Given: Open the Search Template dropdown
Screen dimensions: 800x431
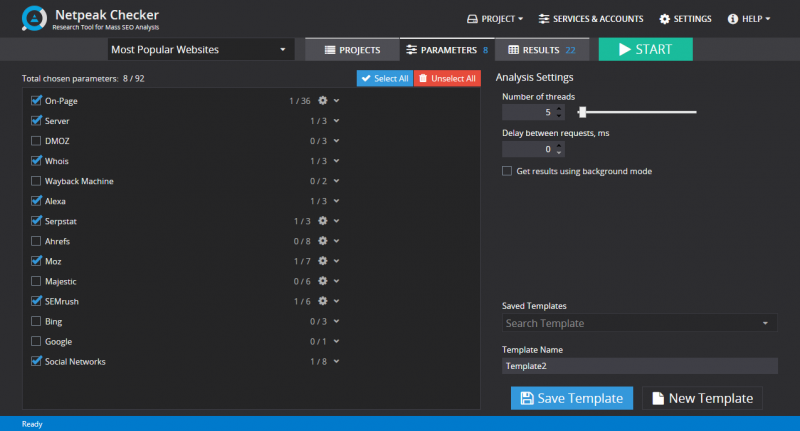Looking at the screenshot, I should (x=639, y=323).
